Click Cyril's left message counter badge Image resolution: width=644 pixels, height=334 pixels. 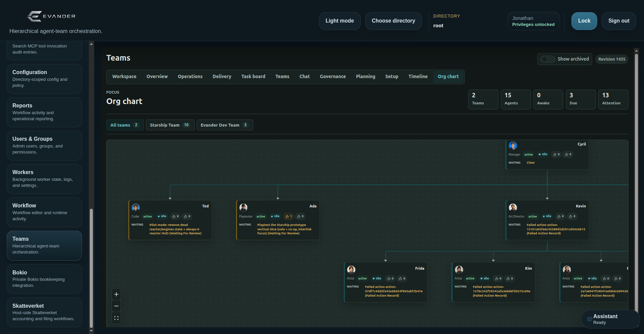pos(557,155)
